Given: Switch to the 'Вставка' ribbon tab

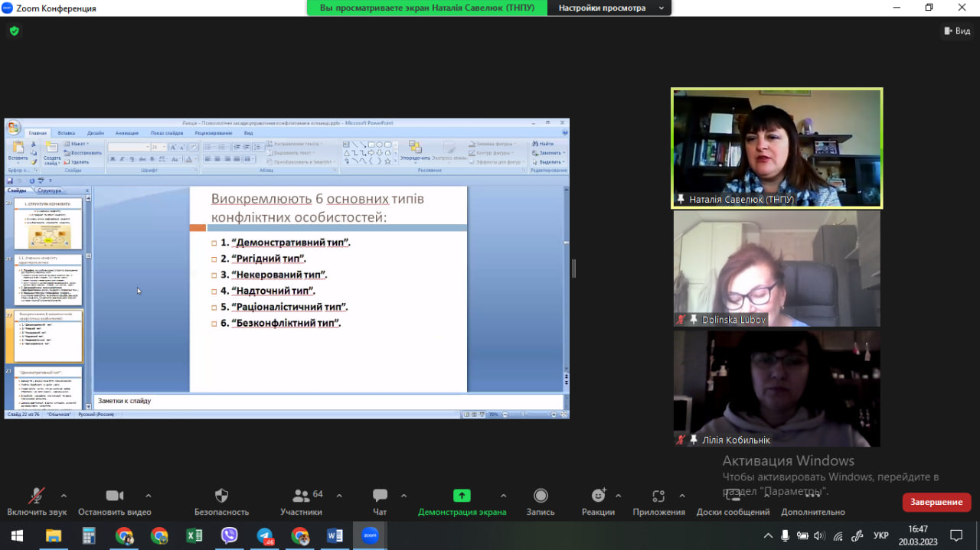Looking at the screenshot, I should click(x=67, y=133).
